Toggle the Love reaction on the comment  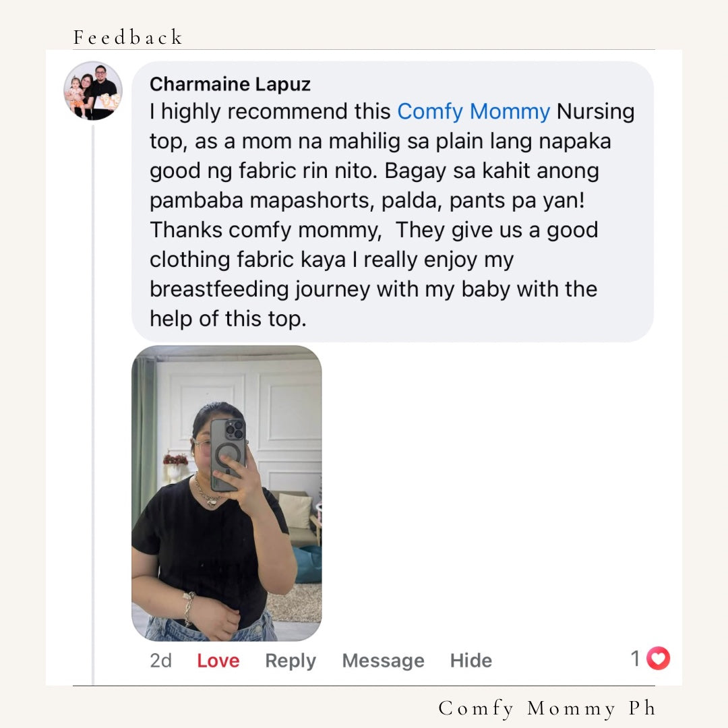218,661
